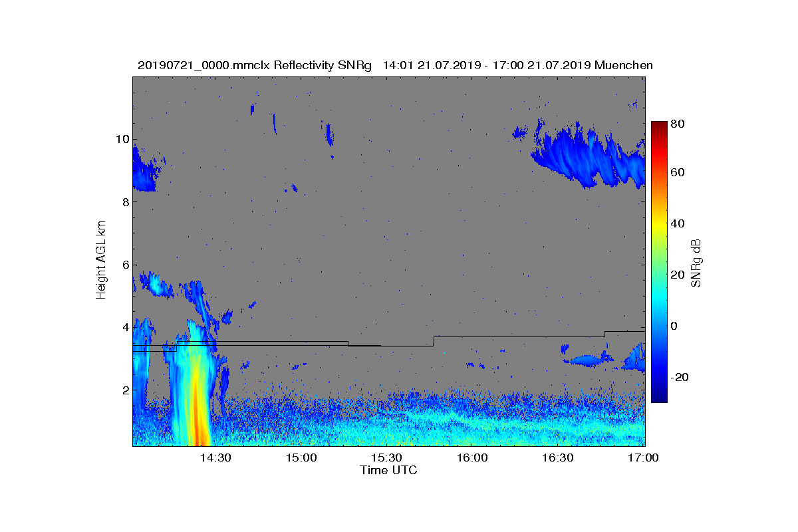Image resolution: width=798 pixels, height=532 pixels.
Task: Click the colorbar value -20
Action: point(681,377)
